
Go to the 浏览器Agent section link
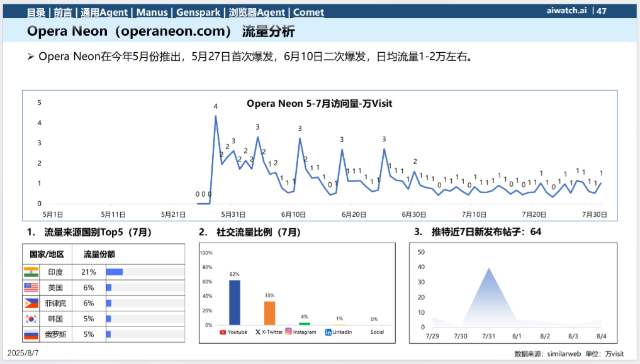[x=257, y=12]
